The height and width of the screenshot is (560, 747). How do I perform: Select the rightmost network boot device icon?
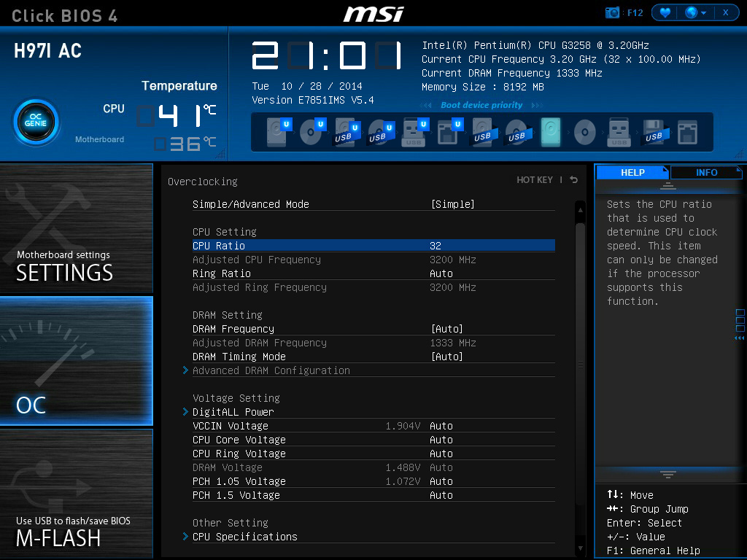point(687,132)
